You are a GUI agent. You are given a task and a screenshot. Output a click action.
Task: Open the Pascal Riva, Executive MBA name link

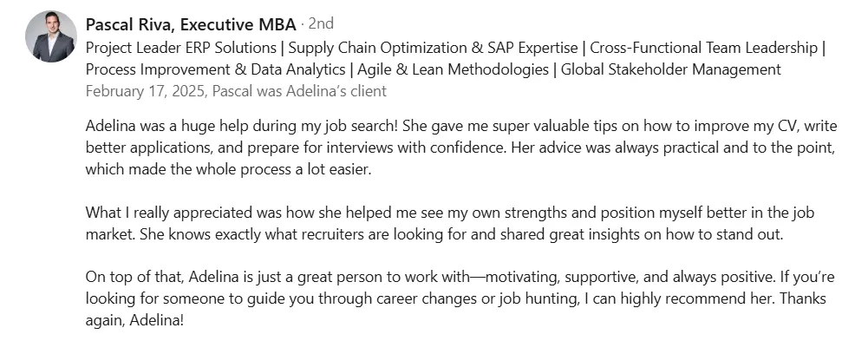point(191,24)
